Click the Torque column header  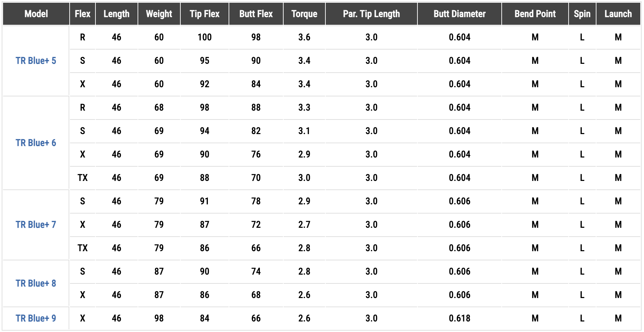pyautogui.click(x=304, y=14)
